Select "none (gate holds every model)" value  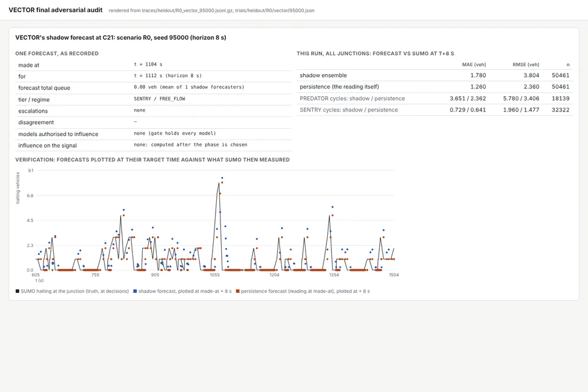[x=175, y=133]
